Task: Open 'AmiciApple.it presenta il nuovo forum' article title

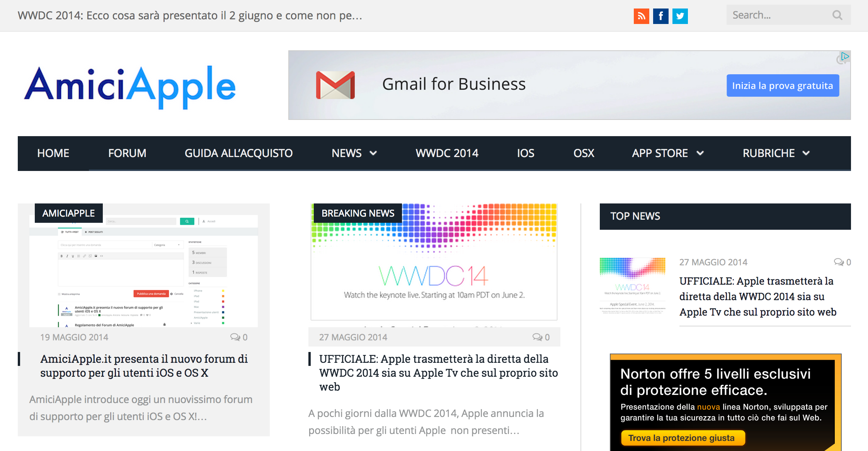Action: point(144,366)
